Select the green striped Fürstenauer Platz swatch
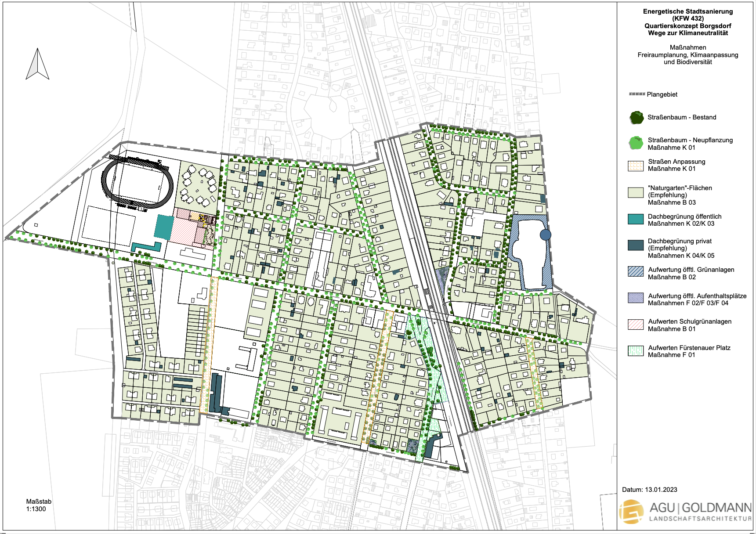This screenshot has width=756, height=534. coord(636,350)
